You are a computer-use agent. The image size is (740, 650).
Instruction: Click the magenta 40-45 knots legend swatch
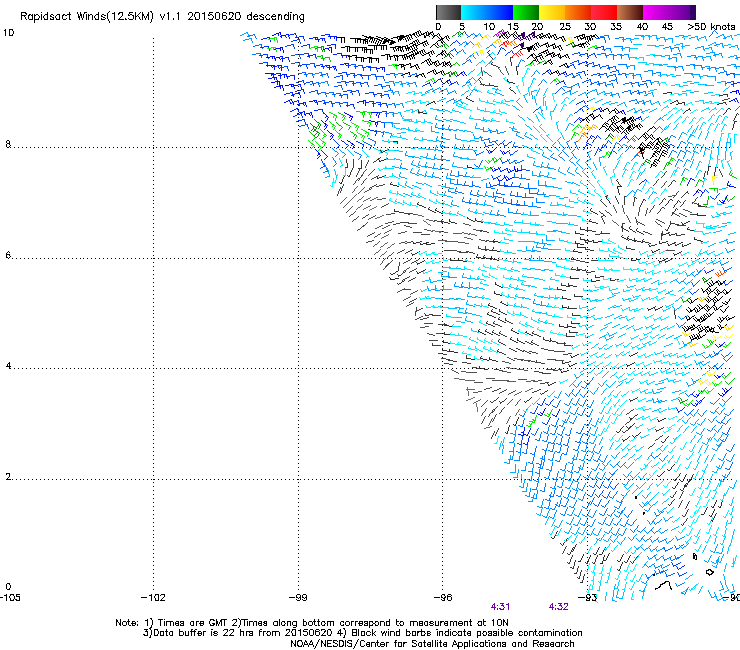coord(656,12)
